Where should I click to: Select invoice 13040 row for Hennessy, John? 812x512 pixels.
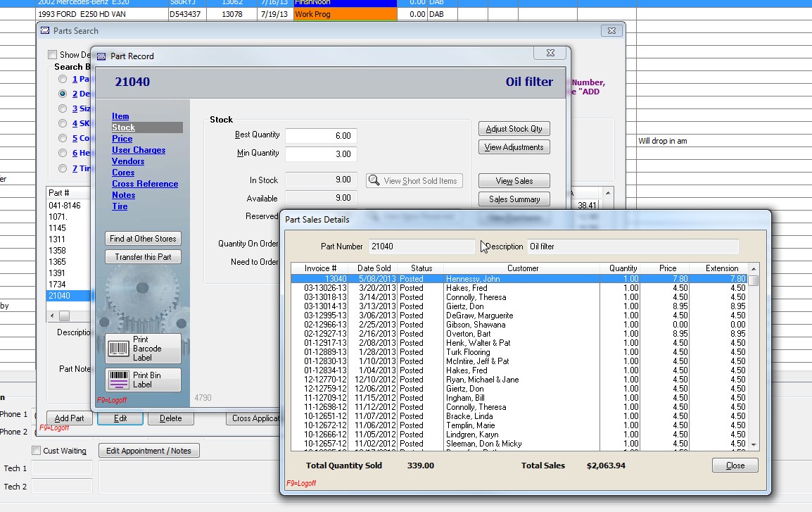(x=519, y=279)
